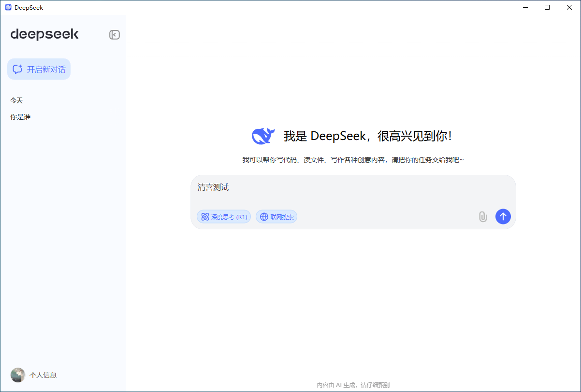Click the new chat icon beside 开启新对话 text
Image resolution: width=581 pixels, height=392 pixels.
[17, 69]
